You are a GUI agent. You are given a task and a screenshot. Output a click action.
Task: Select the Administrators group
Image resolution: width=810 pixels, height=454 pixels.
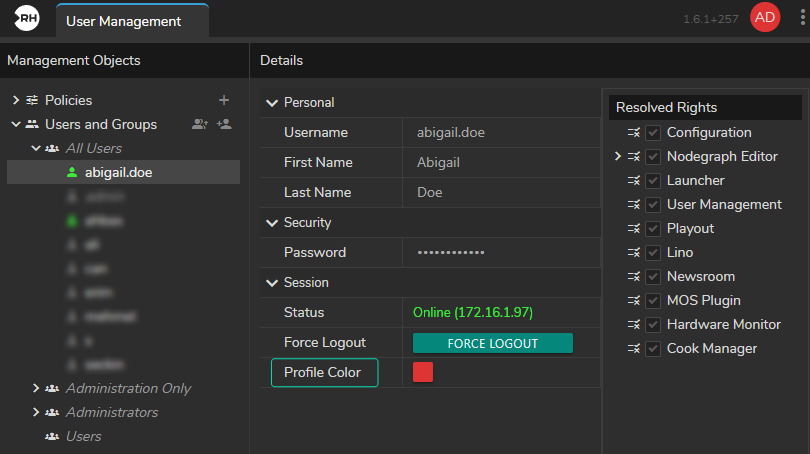click(112, 412)
